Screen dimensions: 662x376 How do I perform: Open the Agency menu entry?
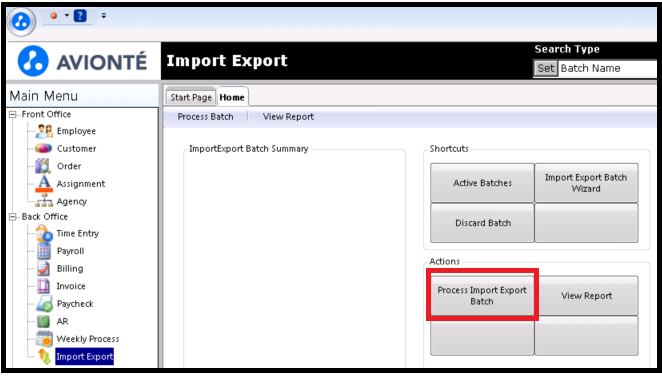[x=72, y=202]
